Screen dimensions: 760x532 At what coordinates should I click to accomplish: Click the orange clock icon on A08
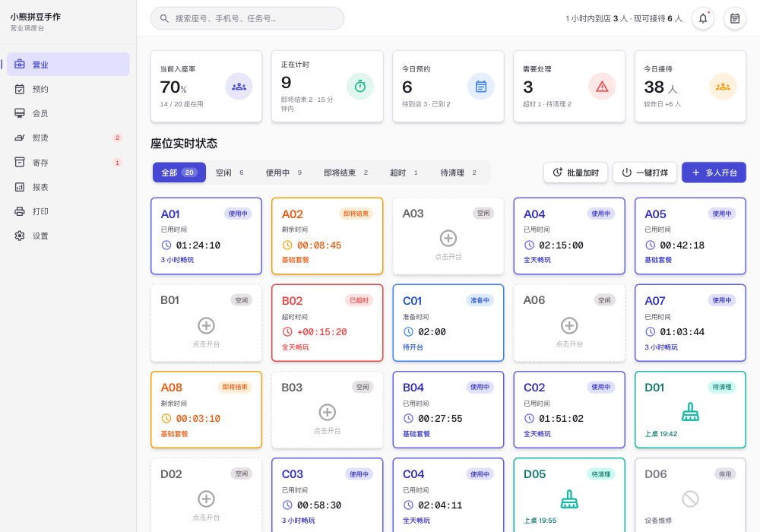pos(166,419)
